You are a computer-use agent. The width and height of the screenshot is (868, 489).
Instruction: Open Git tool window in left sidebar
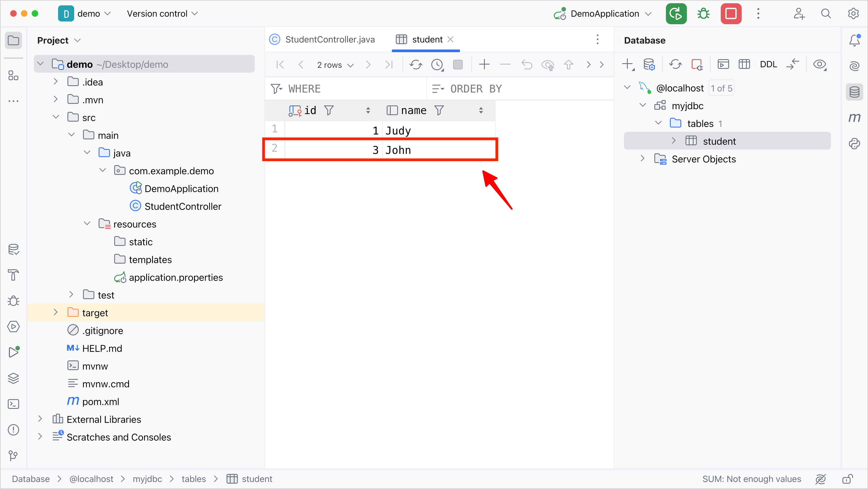coord(13,456)
